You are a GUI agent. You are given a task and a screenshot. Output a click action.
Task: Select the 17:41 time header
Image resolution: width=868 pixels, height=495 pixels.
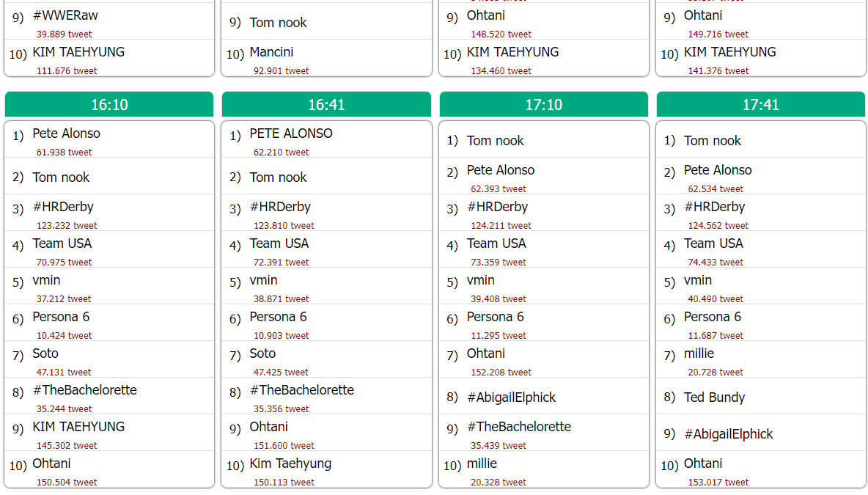[x=761, y=105]
